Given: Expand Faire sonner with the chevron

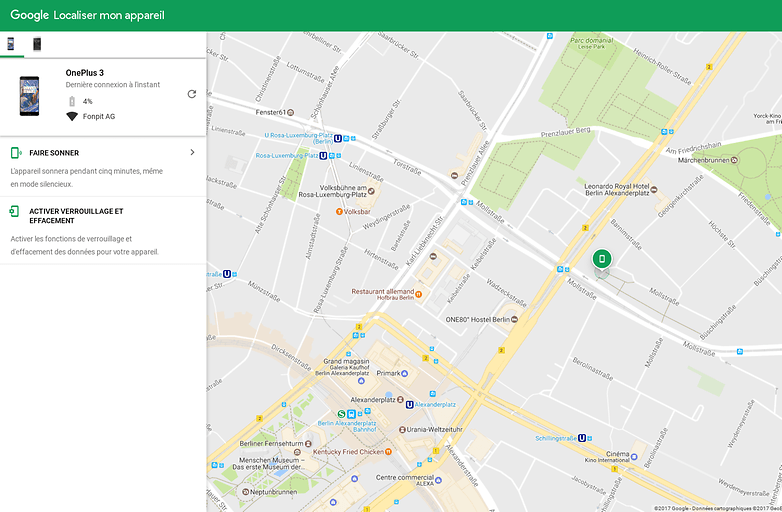Looking at the screenshot, I should pyautogui.click(x=193, y=153).
